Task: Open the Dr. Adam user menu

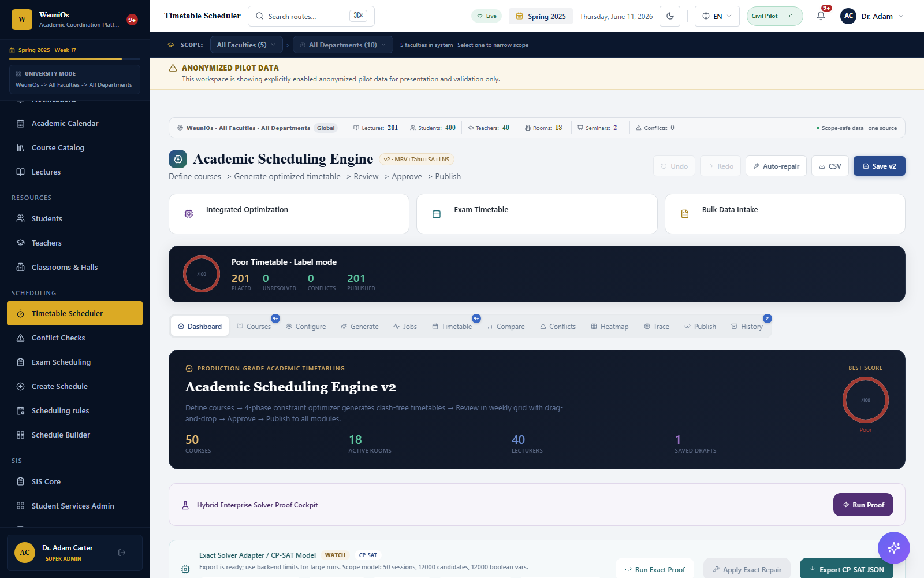Action: 872,16
